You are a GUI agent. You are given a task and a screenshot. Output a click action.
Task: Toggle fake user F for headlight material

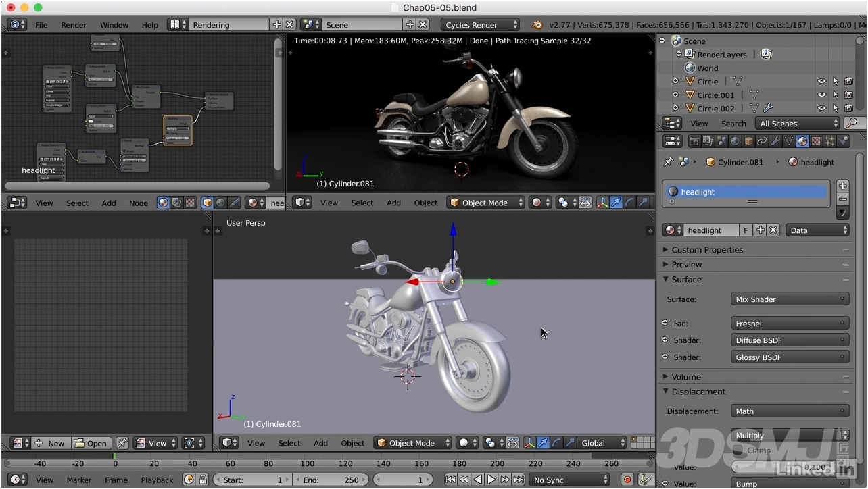pos(746,230)
